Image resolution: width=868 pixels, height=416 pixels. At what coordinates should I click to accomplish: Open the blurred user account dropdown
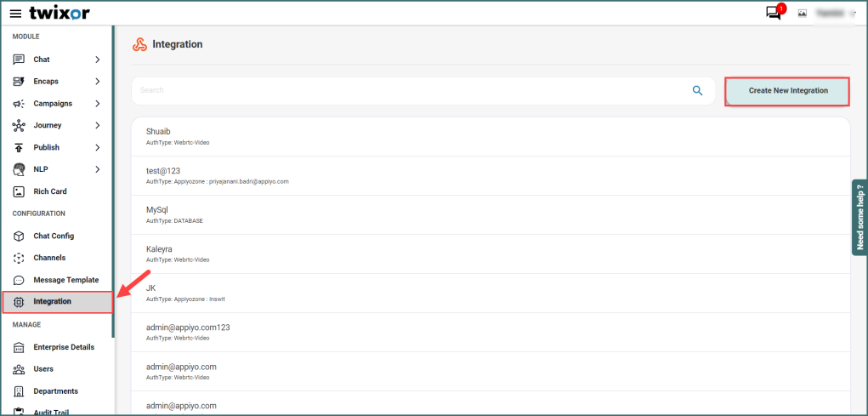pyautogui.click(x=837, y=14)
